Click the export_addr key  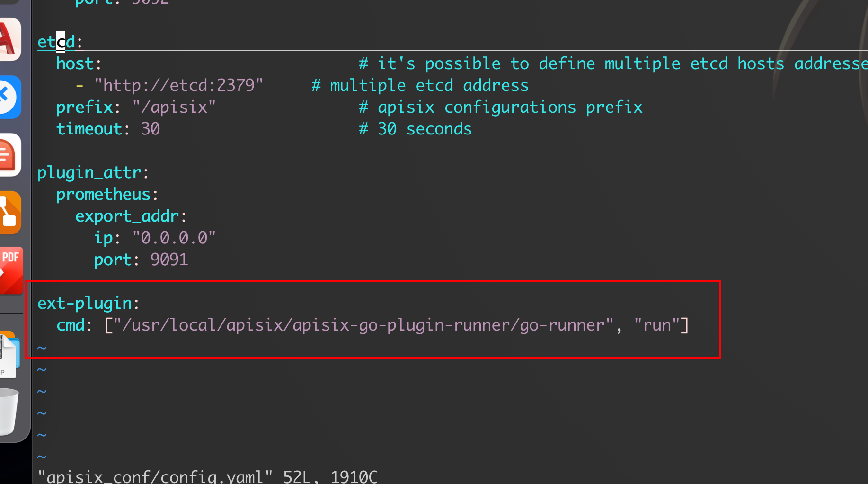[x=127, y=215]
